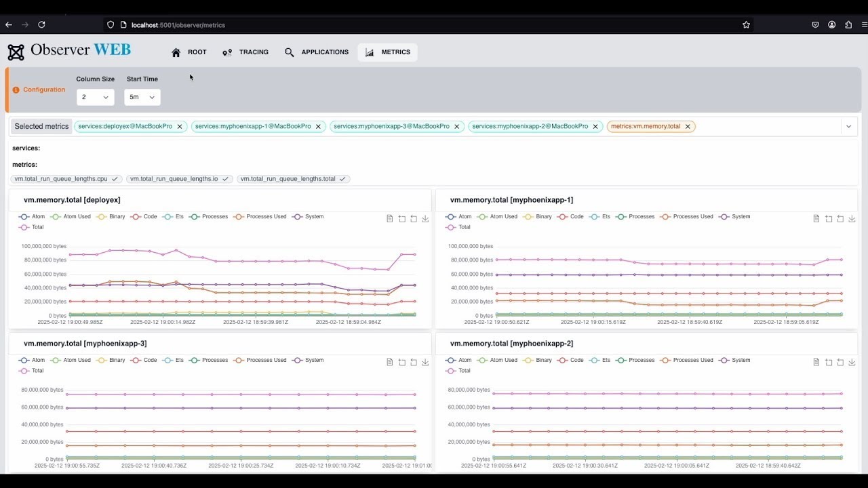The height and width of the screenshot is (488, 868).
Task: Download [myphoenixapp-3] chart as image
Action: coord(425,362)
